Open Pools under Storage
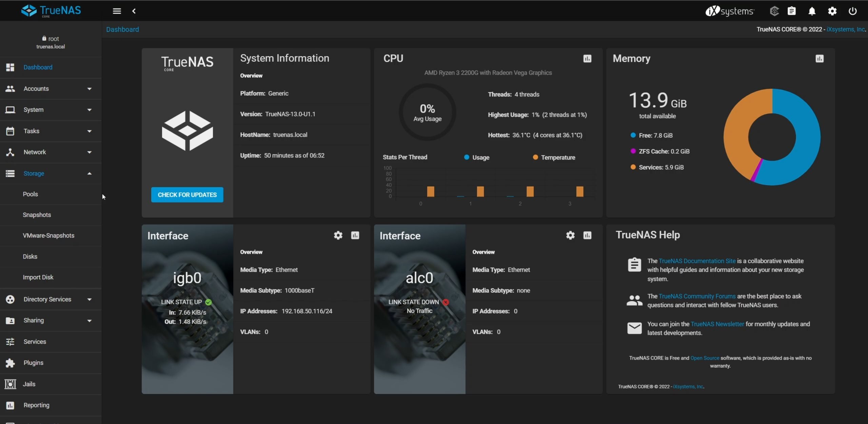Image resolution: width=868 pixels, height=424 pixels. 31,194
